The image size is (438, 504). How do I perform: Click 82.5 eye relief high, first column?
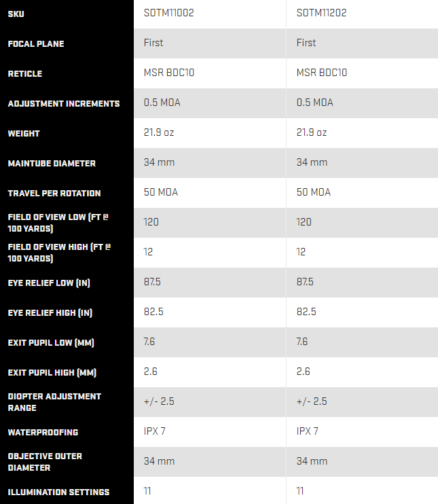153,312
